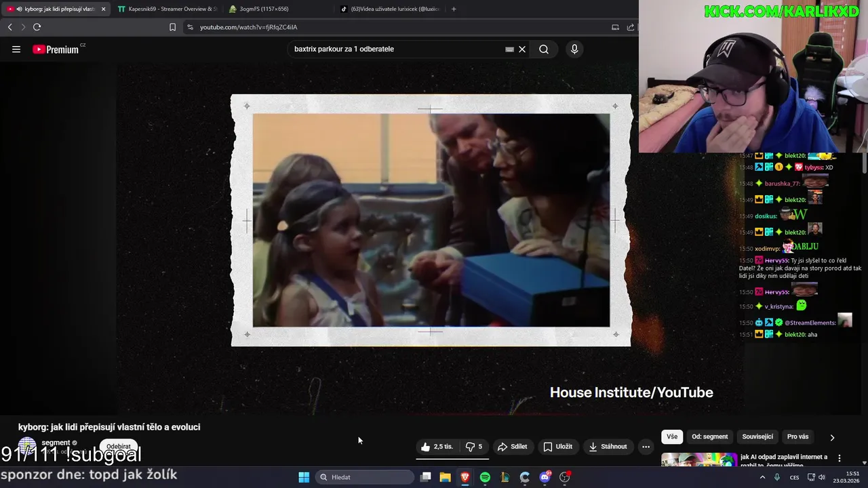Grab the stream chat scrollbar
Image resolution: width=868 pixels, height=488 pixels.
coord(864,163)
